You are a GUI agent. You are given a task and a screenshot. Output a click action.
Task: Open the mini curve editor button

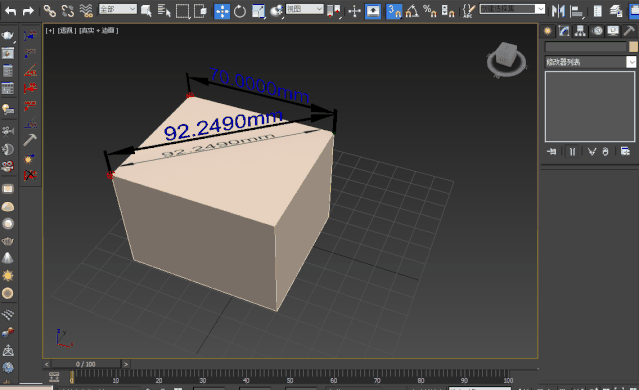click(x=54, y=377)
